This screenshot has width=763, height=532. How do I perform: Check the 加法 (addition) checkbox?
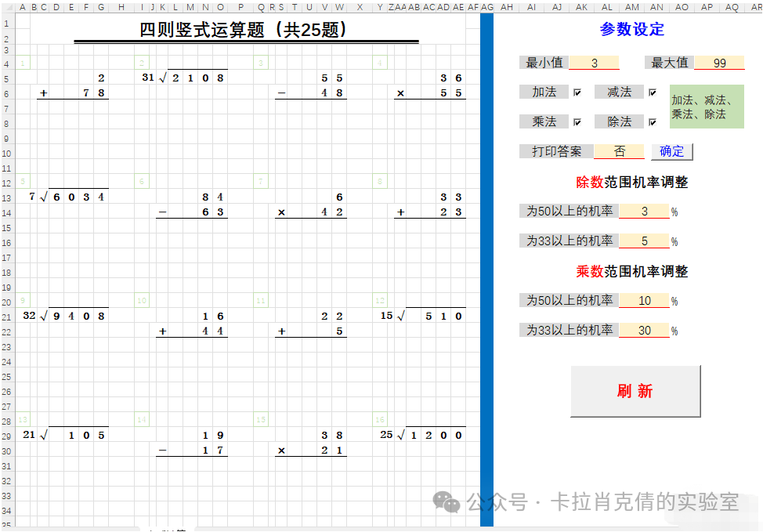click(577, 92)
